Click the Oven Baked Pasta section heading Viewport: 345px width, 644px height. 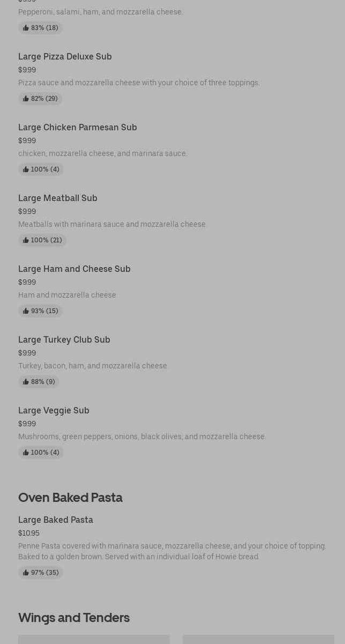click(70, 498)
